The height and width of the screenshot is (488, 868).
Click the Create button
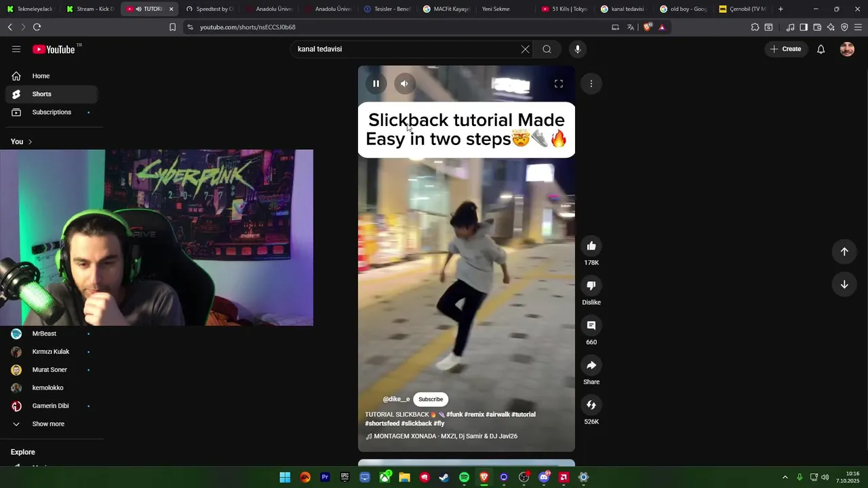[786, 49]
